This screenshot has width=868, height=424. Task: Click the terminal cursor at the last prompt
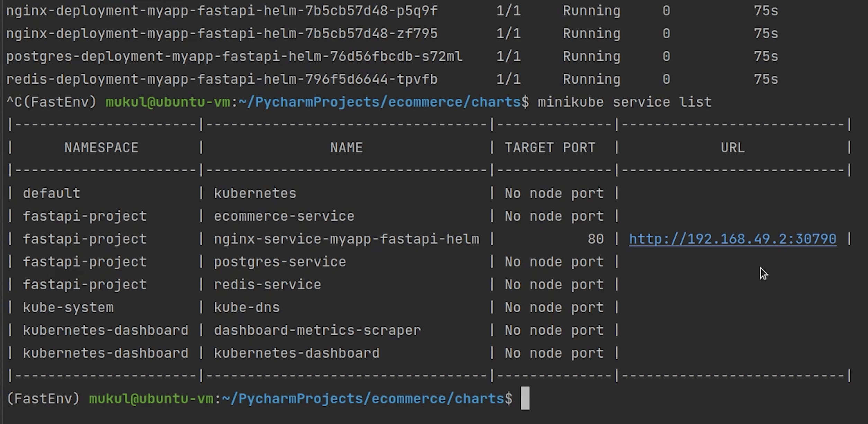pyautogui.click(x=525, y=398)
